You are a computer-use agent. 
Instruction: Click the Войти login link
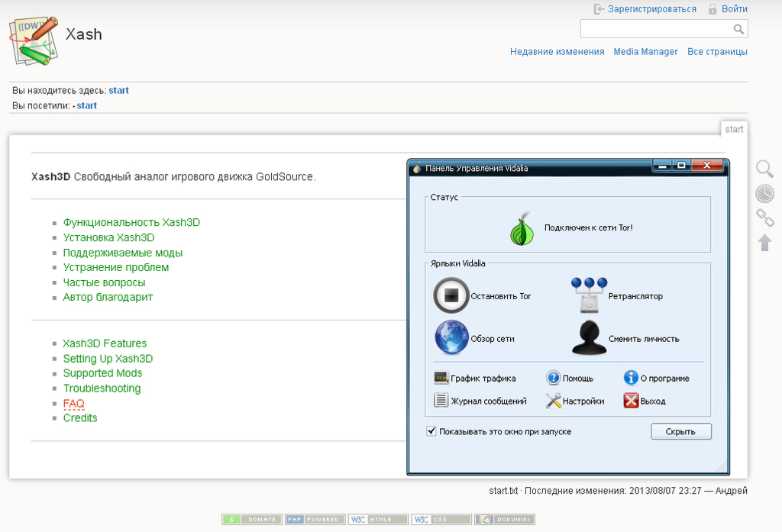click(734, 9)
